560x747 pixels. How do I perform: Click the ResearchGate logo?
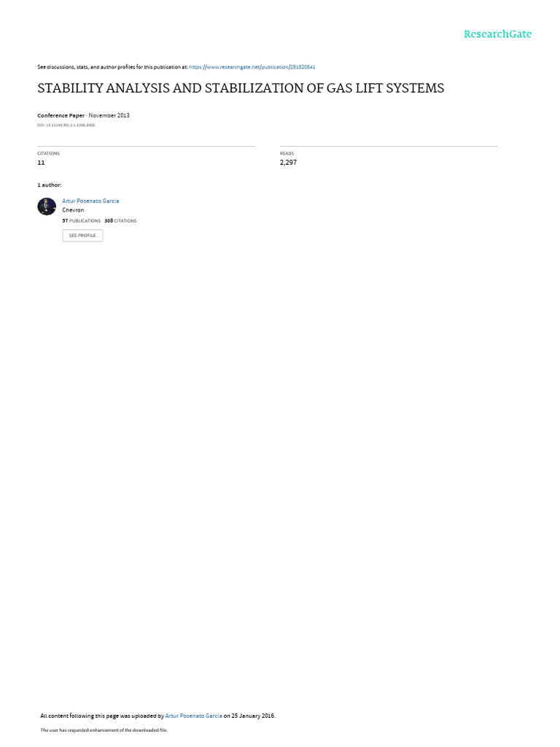pos(497,34)
